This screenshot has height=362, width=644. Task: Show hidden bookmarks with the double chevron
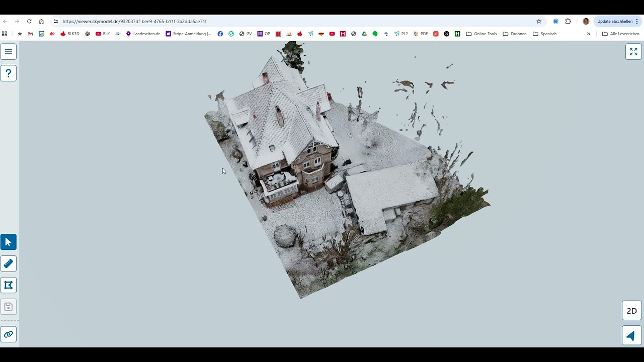click(x=589, y=34)
